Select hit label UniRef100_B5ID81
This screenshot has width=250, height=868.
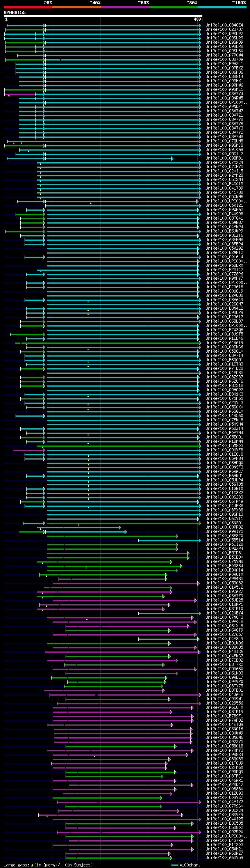pos(224,553)
